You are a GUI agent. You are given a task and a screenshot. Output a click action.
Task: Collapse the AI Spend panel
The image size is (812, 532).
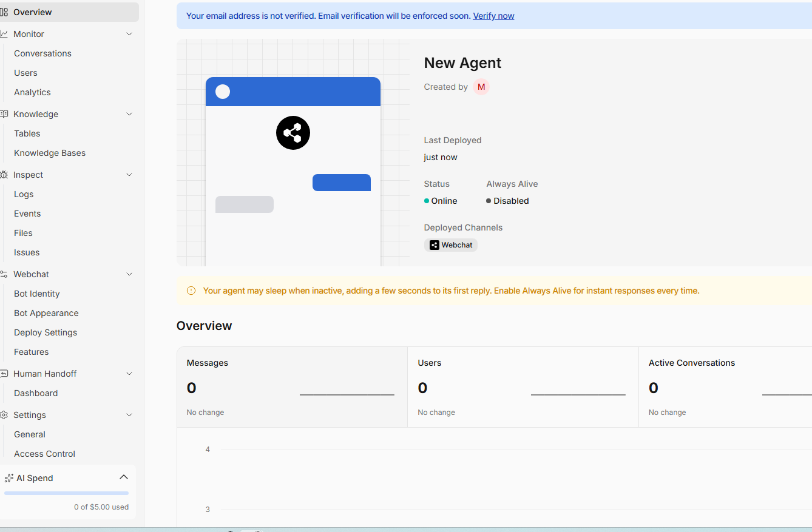tap(124, 477)
